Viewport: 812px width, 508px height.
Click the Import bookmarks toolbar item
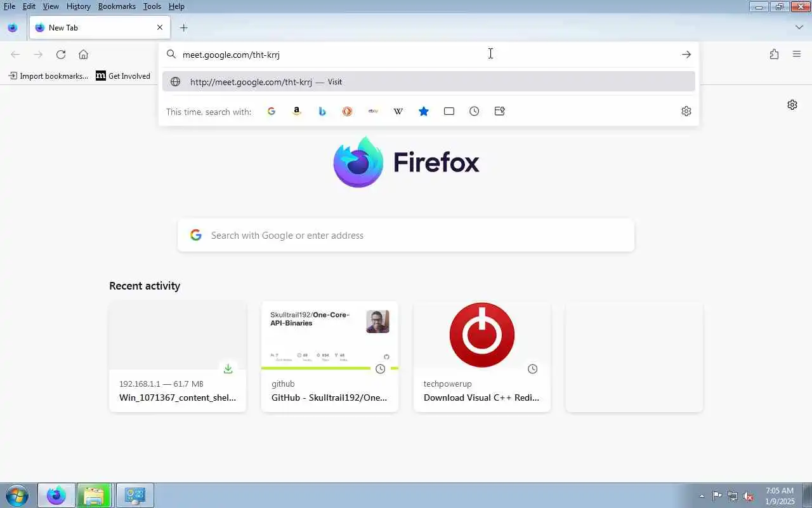click(48, 76)
